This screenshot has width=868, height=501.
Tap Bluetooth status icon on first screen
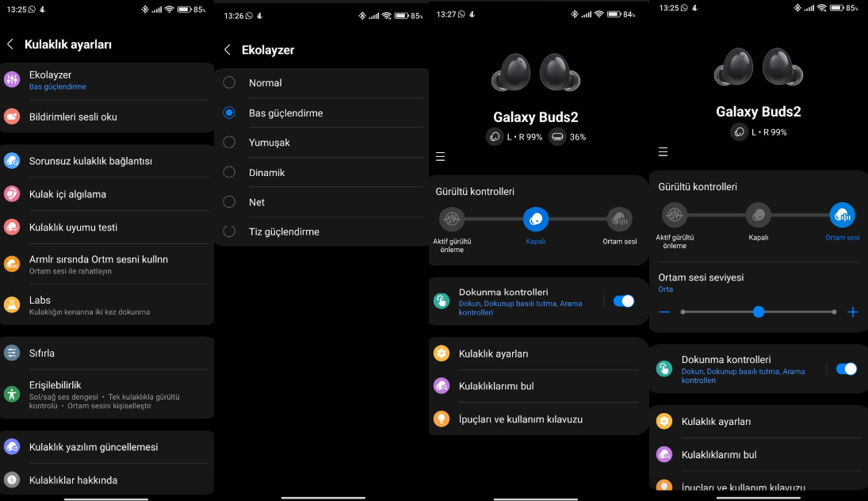pos(144,10)
